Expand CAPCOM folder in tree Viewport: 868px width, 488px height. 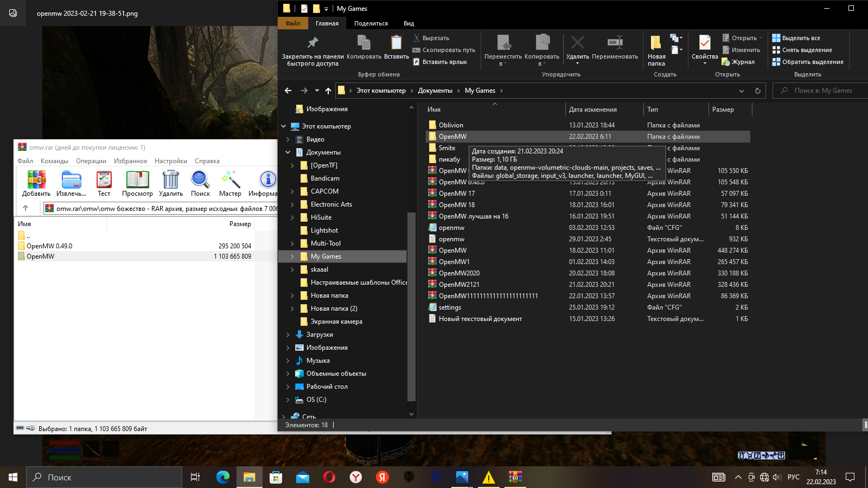click(x=292, y=191)
